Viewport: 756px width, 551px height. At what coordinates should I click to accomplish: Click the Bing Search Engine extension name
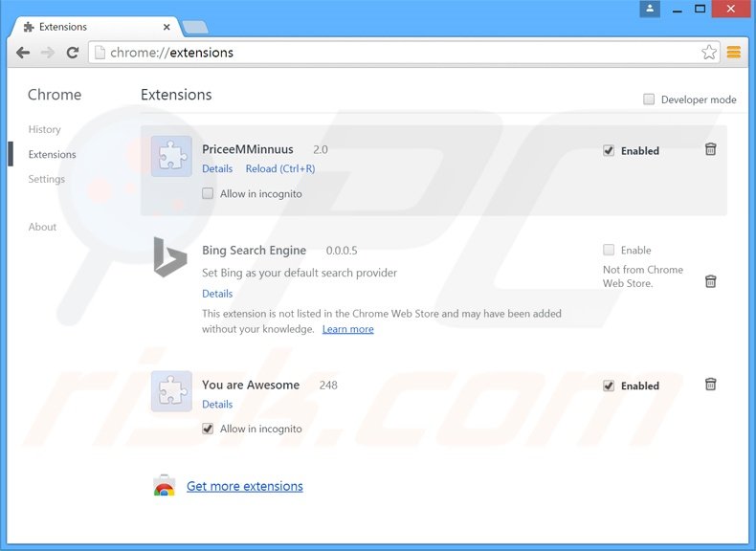(255, 251)
